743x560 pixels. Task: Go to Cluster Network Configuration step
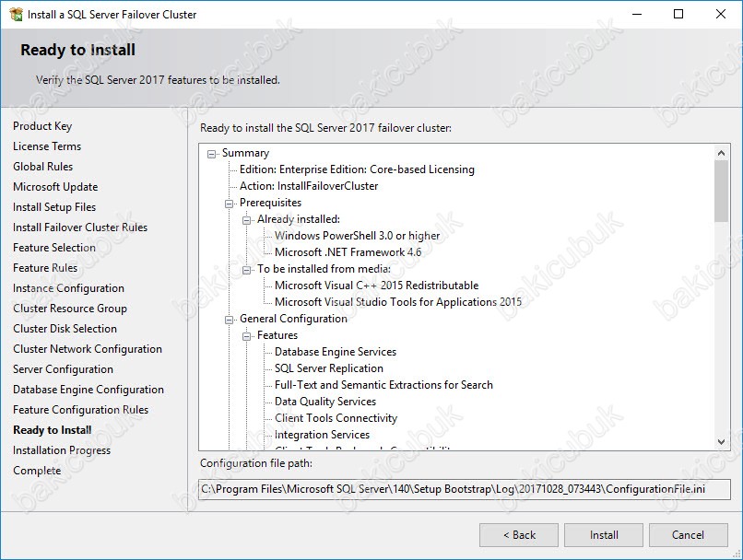pyautogui.click(x=88, y=349)
